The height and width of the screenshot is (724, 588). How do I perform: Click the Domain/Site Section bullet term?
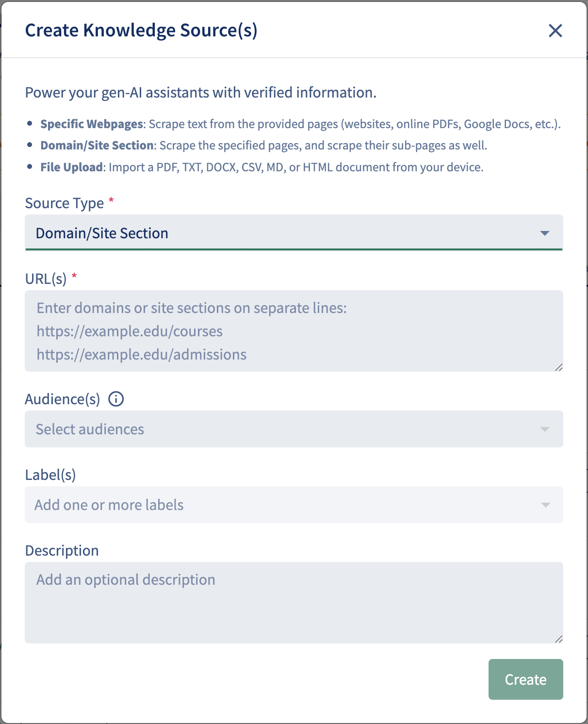tap(97, 146)
